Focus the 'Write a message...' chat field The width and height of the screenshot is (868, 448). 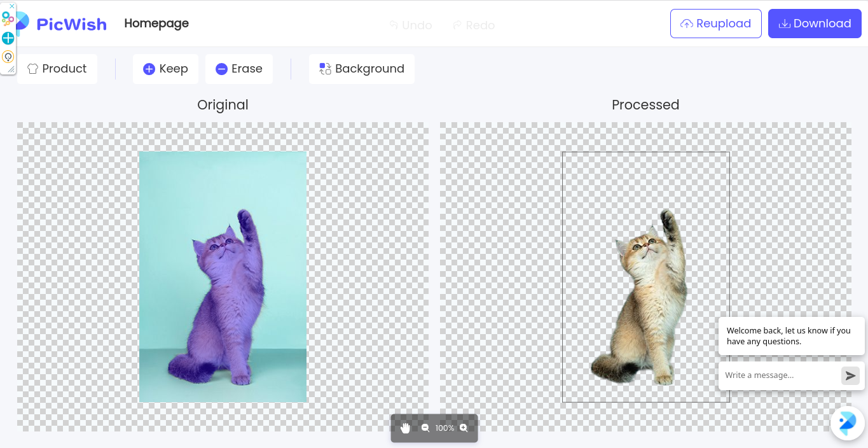(x=781, y=375)
